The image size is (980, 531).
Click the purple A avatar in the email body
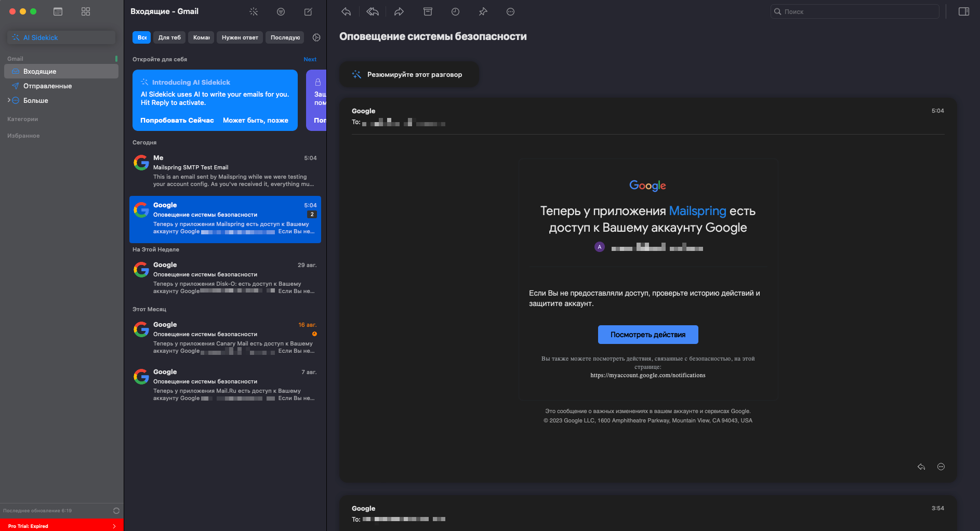coord(600,247)
